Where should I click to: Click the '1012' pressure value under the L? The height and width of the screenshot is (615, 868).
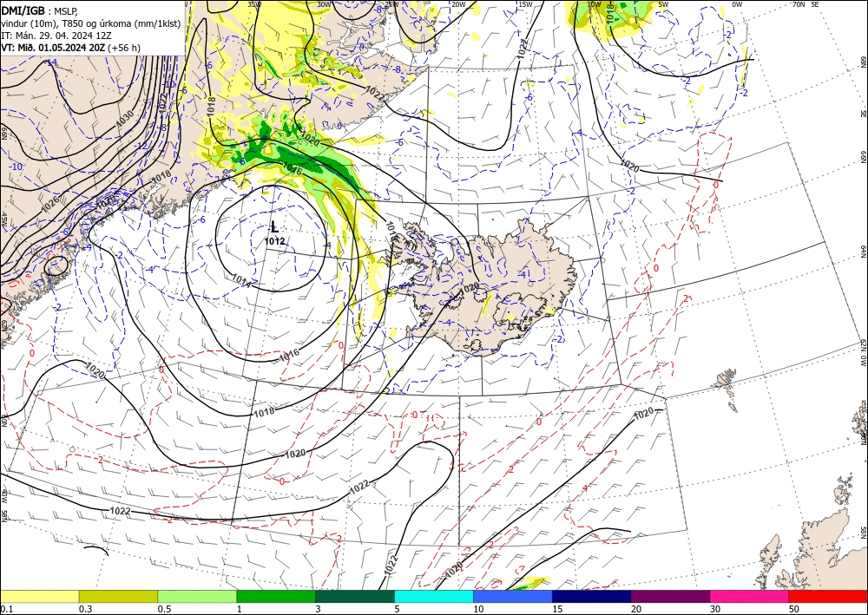[274, 241]
